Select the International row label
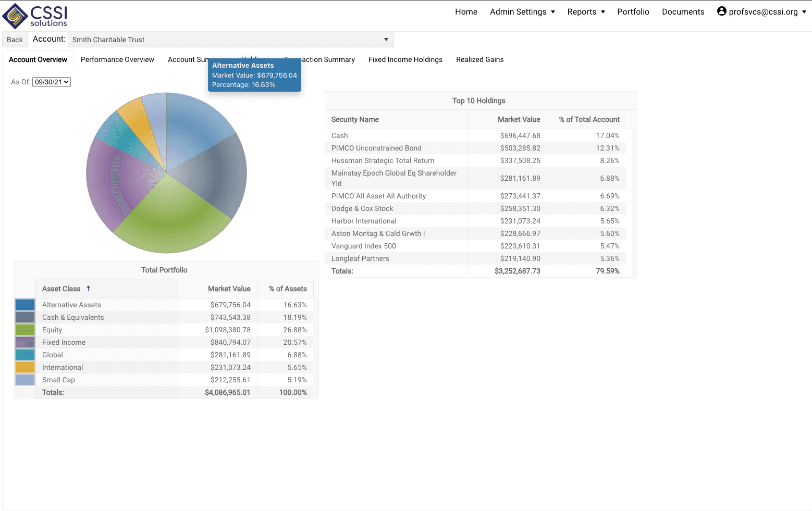The height and width of the screenshot is (511, 812). tap(63, 367)
